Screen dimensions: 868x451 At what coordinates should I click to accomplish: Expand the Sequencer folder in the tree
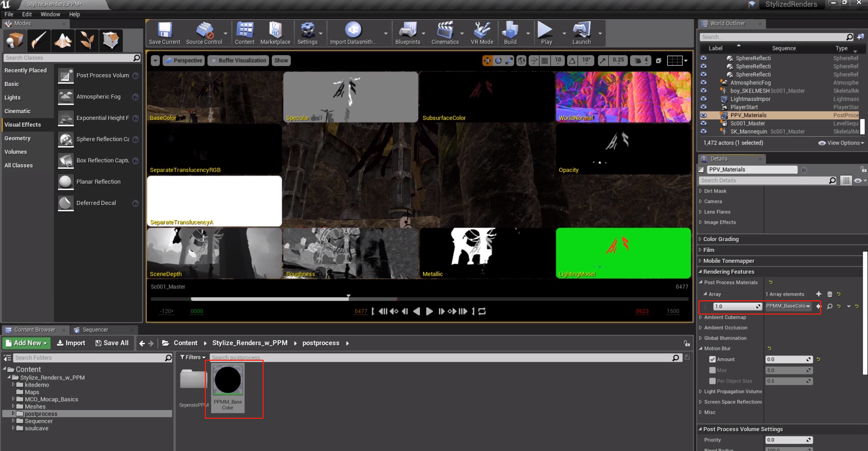(13, 421)
